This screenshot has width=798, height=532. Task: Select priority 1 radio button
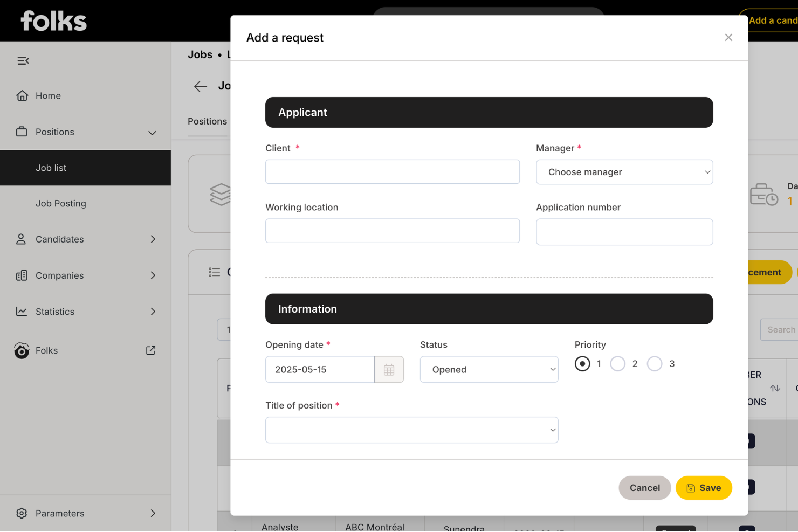pos(582,364)
